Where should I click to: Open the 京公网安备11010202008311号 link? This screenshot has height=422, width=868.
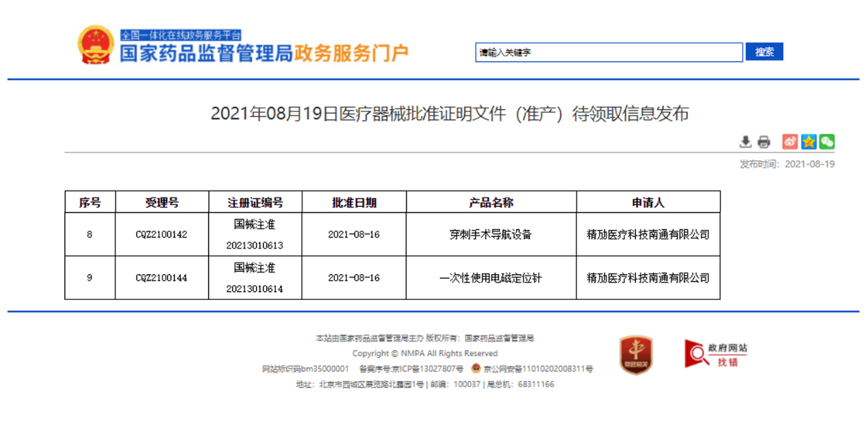coord(538,369)
